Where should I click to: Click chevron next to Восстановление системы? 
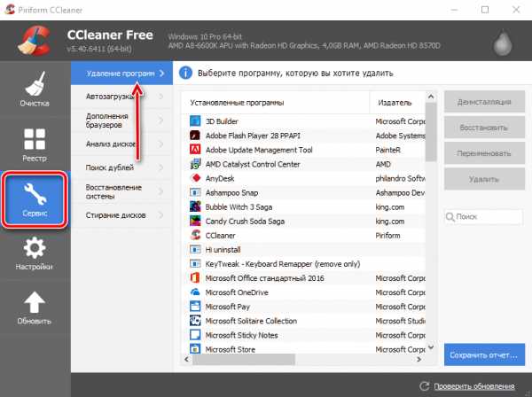pos(161,191)
